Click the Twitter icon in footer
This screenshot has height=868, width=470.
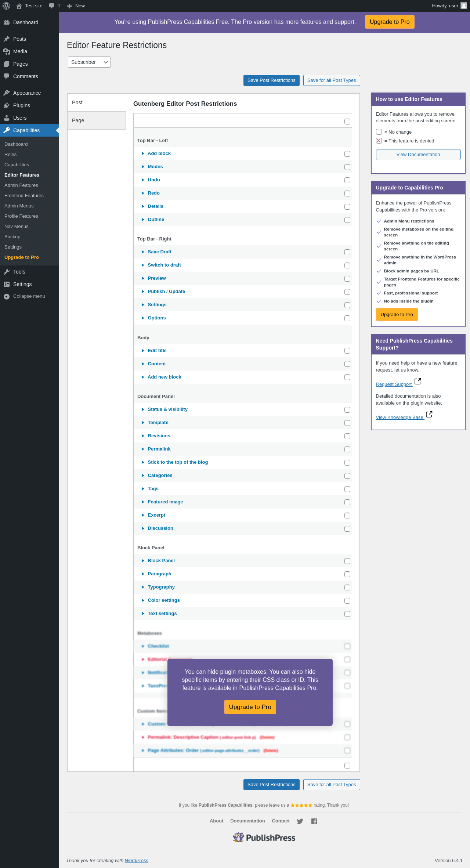(300, 821)
